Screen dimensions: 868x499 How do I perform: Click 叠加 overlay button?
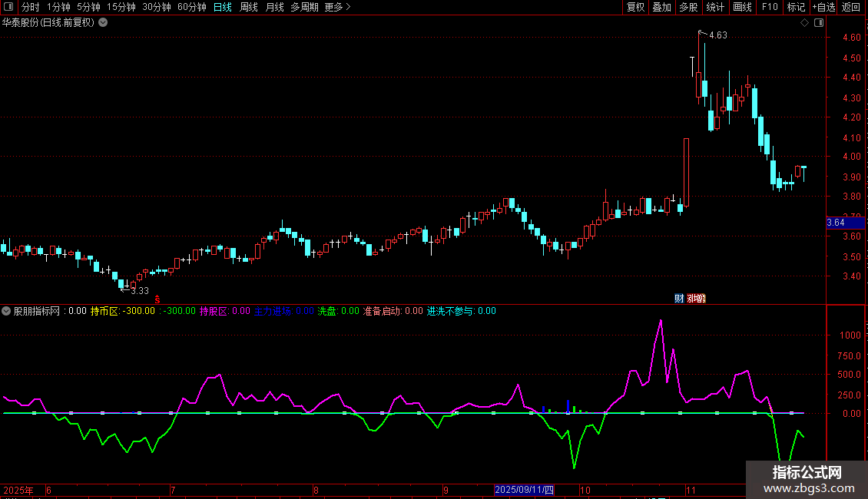click(661, 7)
